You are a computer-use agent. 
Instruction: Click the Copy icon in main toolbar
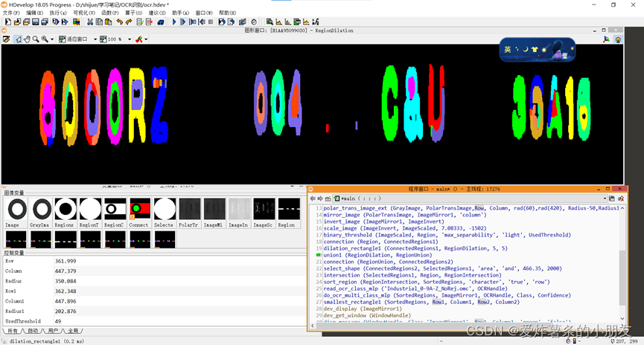(99, 22)
